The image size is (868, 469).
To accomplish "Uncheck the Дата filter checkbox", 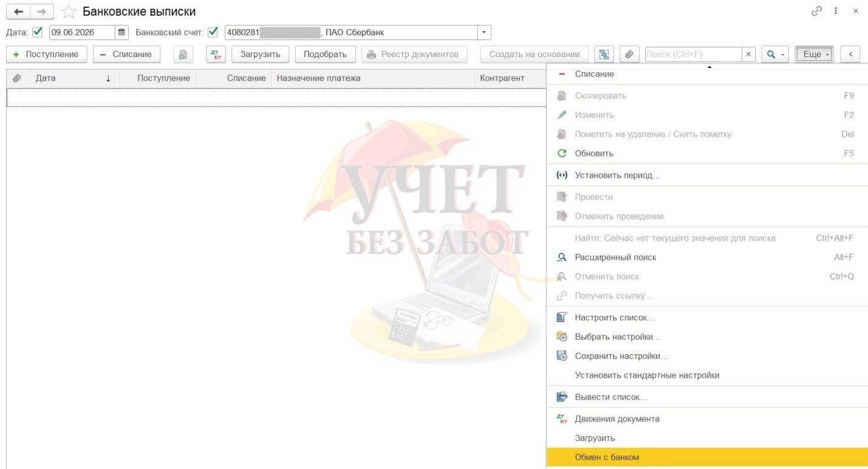I will coord(37,32).
